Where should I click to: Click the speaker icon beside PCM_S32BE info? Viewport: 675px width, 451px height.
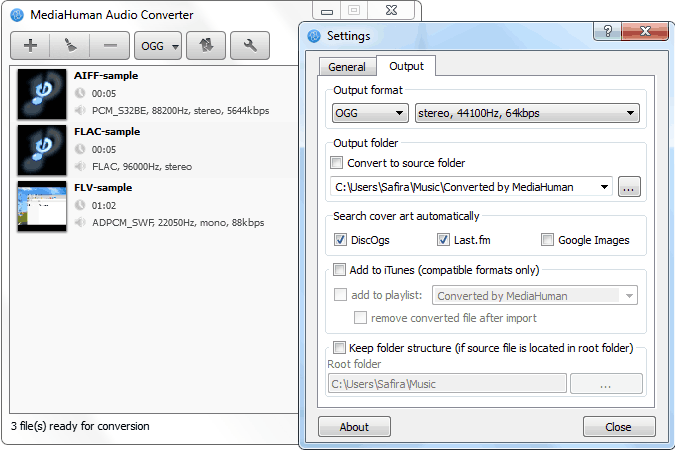click(80, 111)
